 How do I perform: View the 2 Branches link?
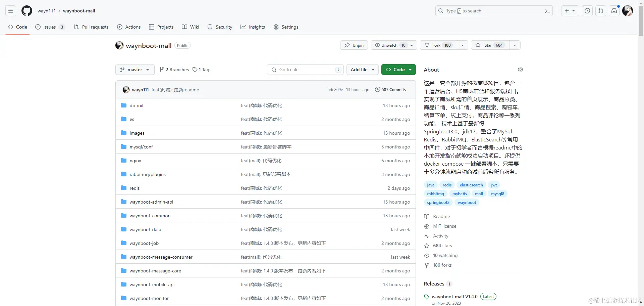pos(174,70)
